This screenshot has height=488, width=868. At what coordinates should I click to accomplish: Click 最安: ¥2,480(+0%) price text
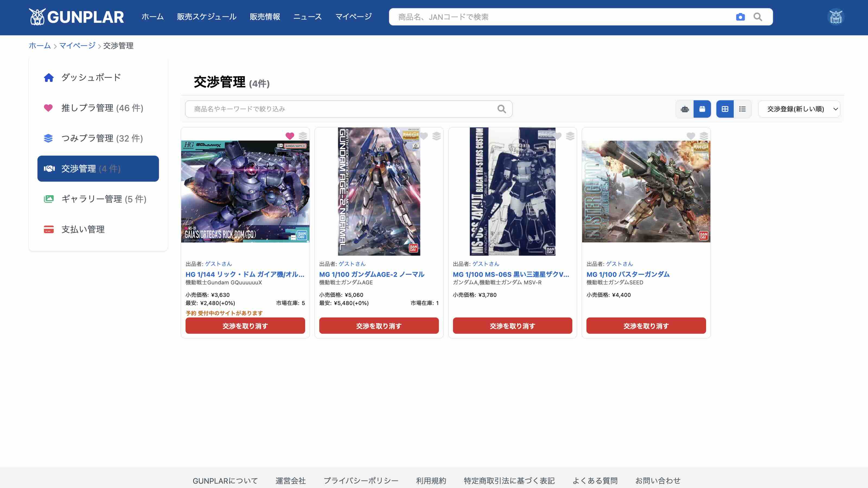tap(210, 303)
